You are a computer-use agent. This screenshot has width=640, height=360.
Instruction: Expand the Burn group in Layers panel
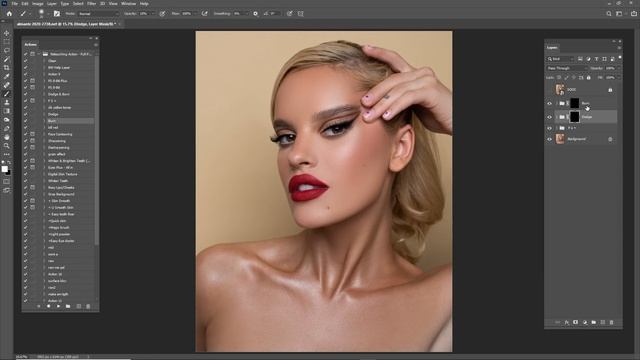click(557, 104)
